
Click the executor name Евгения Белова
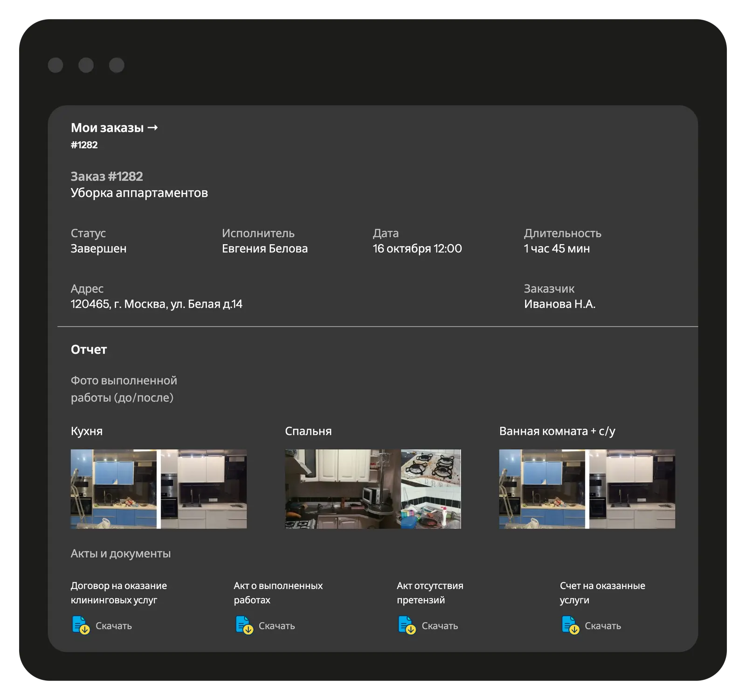(x=264, y=249)
